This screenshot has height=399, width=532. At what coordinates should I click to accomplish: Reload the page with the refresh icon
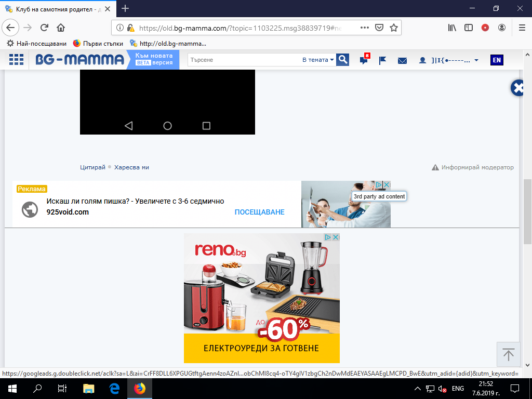[x=45, y=28]
